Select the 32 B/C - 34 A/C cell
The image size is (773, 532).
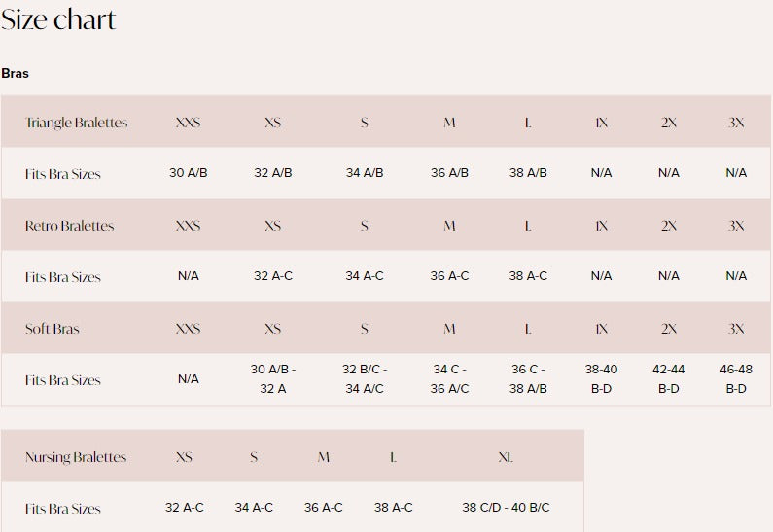coord(365,379)
